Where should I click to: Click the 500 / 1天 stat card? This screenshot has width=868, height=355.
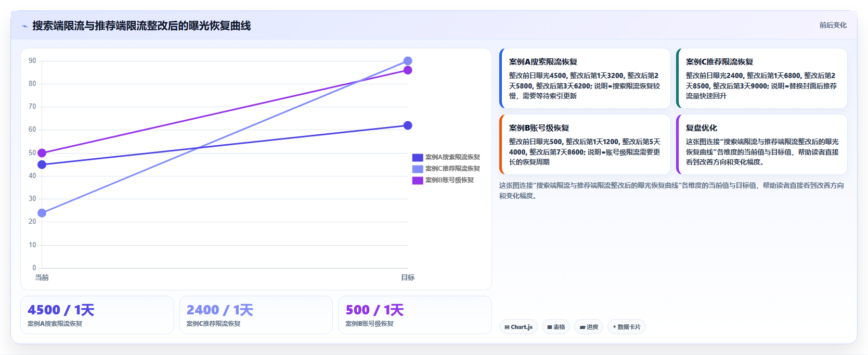415,315
